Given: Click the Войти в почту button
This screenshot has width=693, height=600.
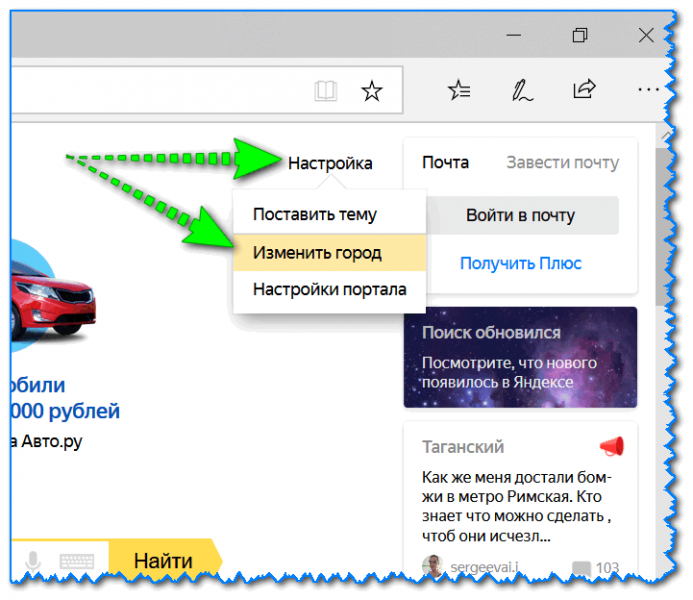Looking at the screenshot, I should [x=521, y=215].
